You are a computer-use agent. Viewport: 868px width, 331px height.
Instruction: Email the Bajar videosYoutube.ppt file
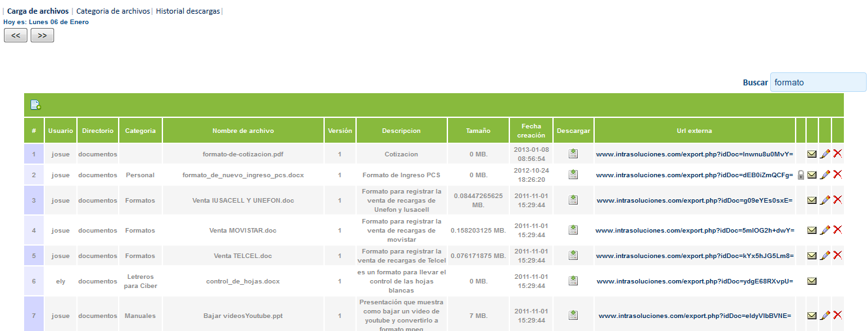812,315
